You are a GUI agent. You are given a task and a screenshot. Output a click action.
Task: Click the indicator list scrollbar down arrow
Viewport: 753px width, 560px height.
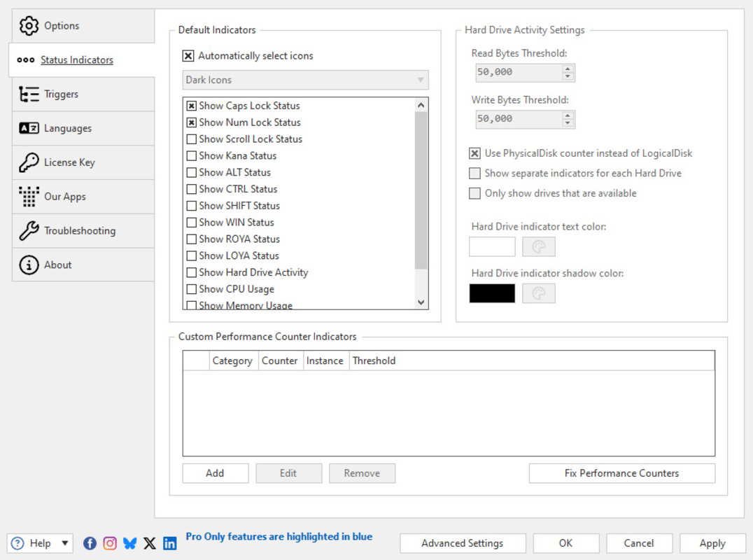421,302
